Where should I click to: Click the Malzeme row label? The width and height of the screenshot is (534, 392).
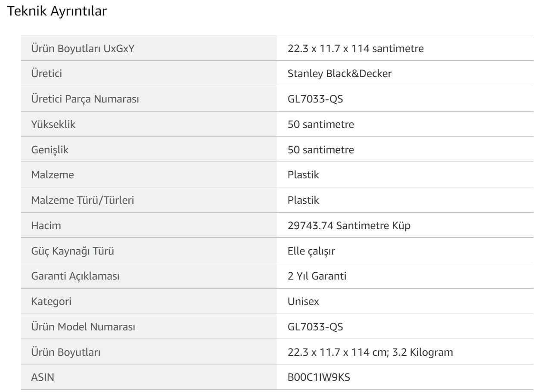(x=53, y=175)
